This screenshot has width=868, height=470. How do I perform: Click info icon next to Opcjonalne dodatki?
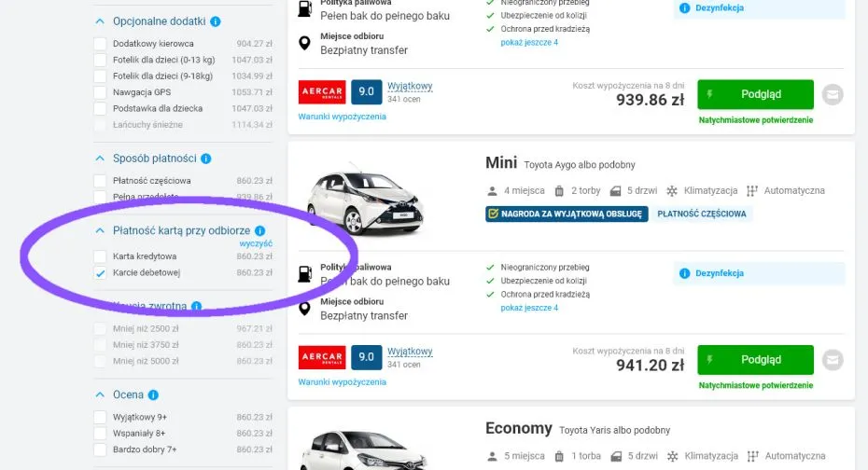click(216, 21)
